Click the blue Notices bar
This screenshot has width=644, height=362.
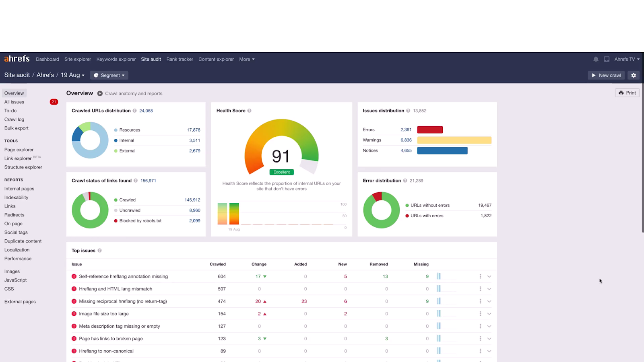pos(442,150)
